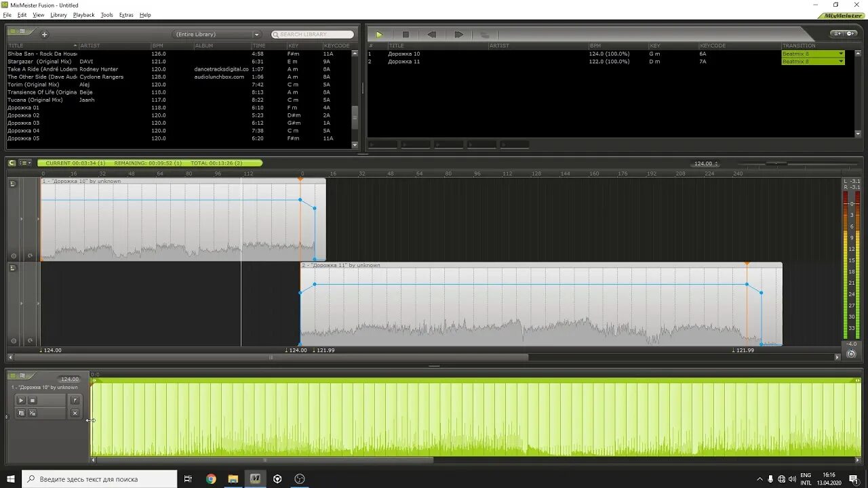Select the Дорожка 11 row in the playlist

[574, 61]
